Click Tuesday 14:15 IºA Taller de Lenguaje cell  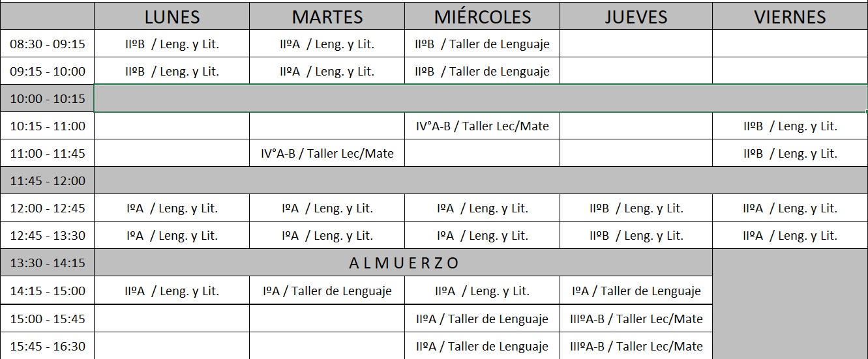tap(327, 291)
